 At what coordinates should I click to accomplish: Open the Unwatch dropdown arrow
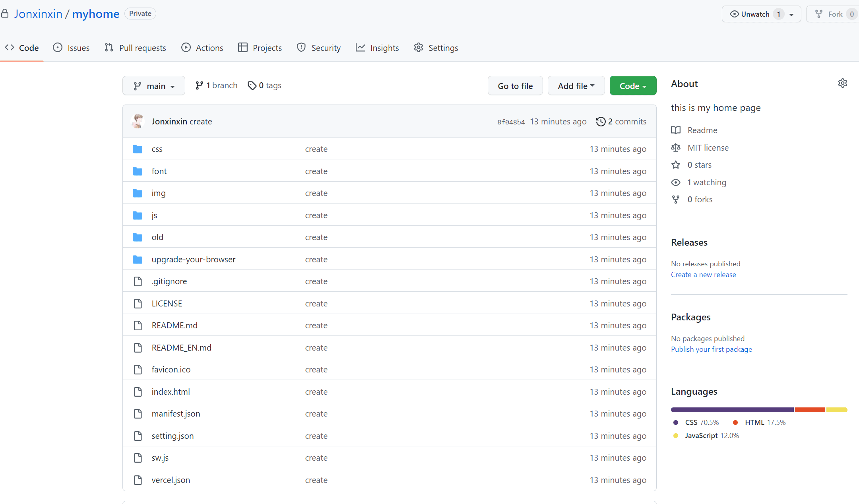click(x=791, y=15)
